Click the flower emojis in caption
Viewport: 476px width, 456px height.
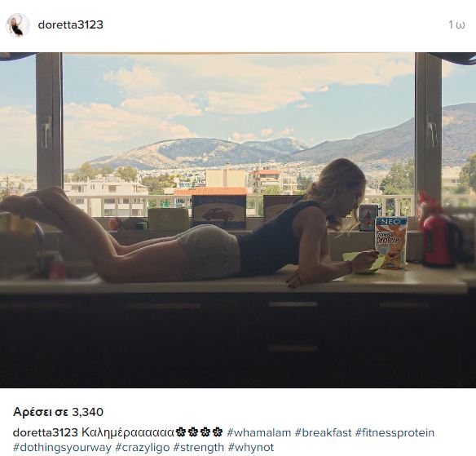pyautogui.click(x=200, y=432)
